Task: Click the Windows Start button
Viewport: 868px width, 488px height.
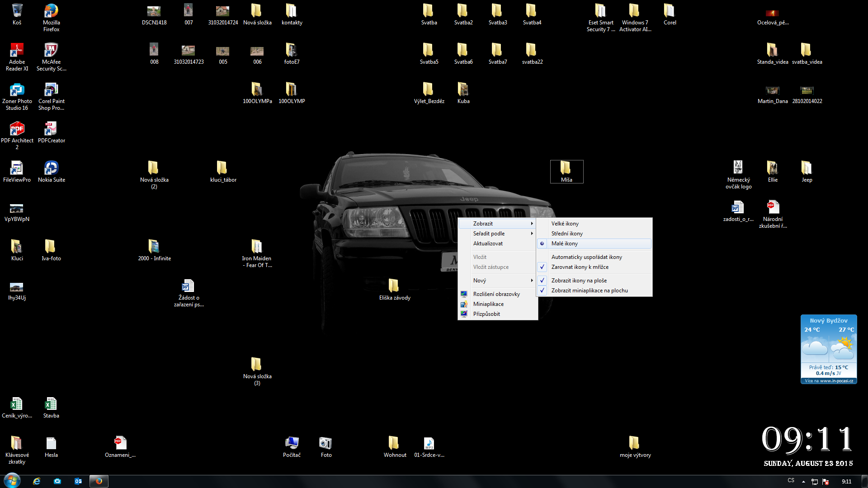Action: click(12, 481)
